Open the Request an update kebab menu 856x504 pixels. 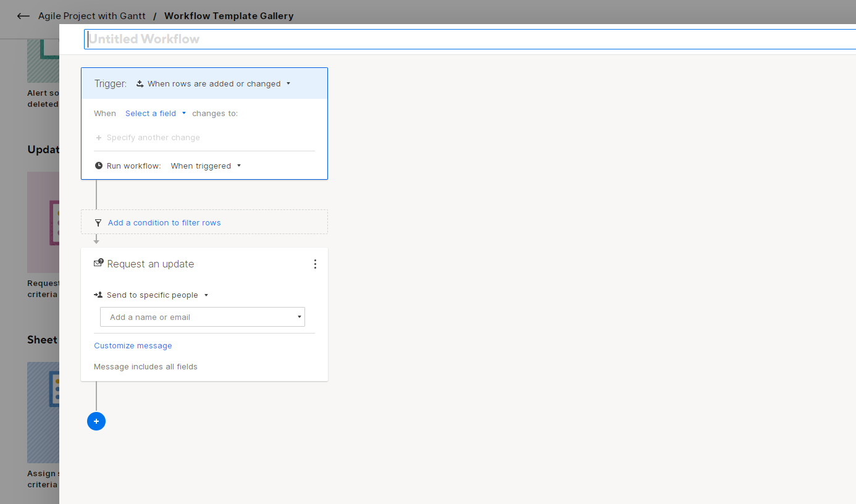315,264
